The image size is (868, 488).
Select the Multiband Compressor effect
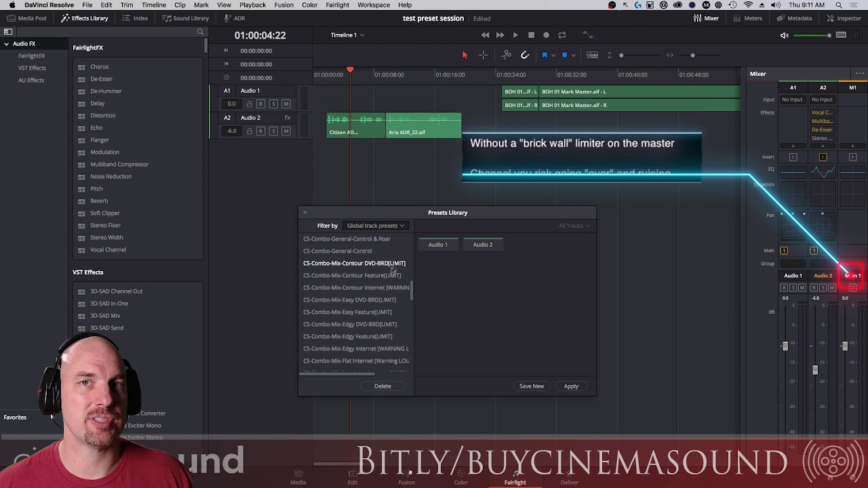pyautogui.click(x=119, y=164)
